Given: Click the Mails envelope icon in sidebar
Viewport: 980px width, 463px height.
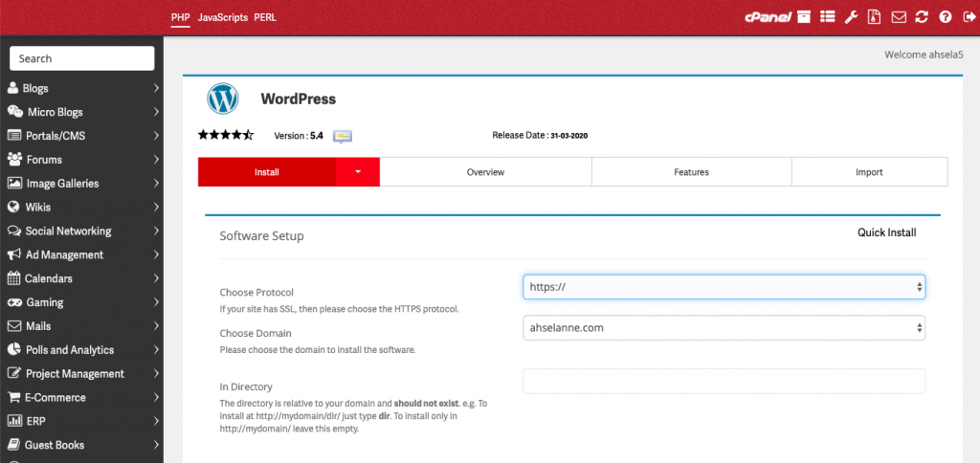Looking at the screenshot, I should click(x=14, y=326).
